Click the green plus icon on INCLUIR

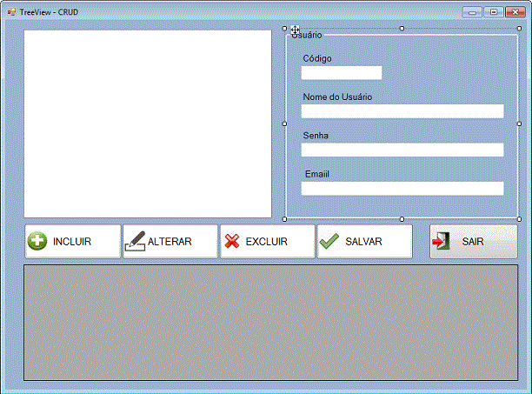pos(37,241)
